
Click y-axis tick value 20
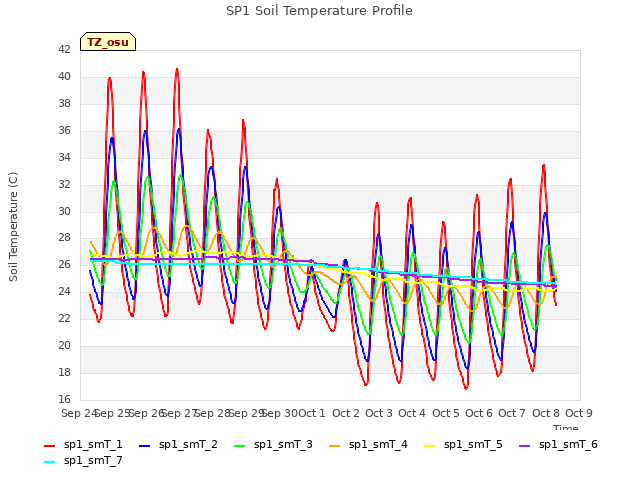[64, 345]
